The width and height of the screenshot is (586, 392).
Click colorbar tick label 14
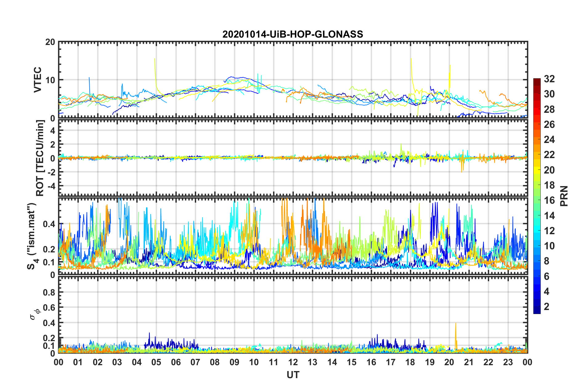point(549,216)
